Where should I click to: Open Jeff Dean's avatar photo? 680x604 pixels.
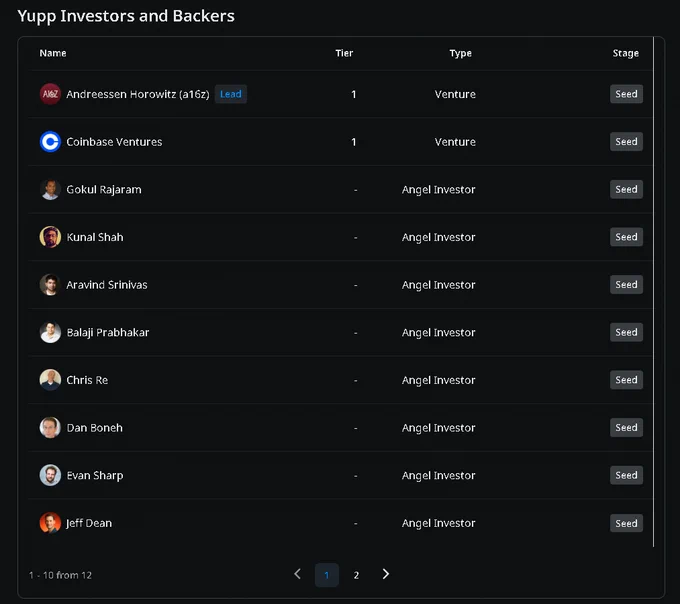coord(50,523)
